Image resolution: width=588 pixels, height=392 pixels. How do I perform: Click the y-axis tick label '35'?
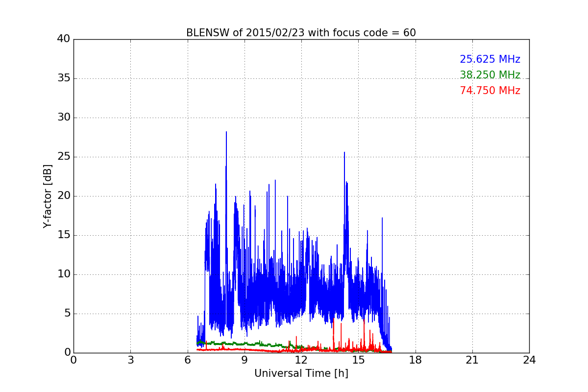pyautogui.click(x=64, y=78)
